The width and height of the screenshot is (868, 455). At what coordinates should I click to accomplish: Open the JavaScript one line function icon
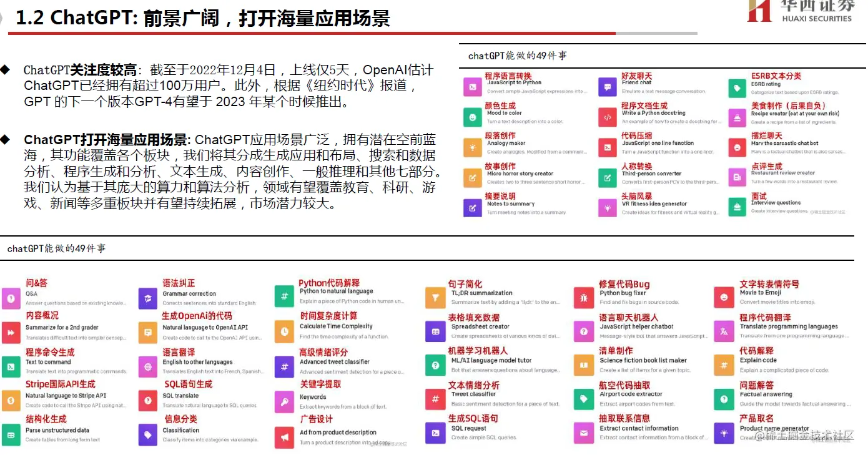(x=608, y=147)
